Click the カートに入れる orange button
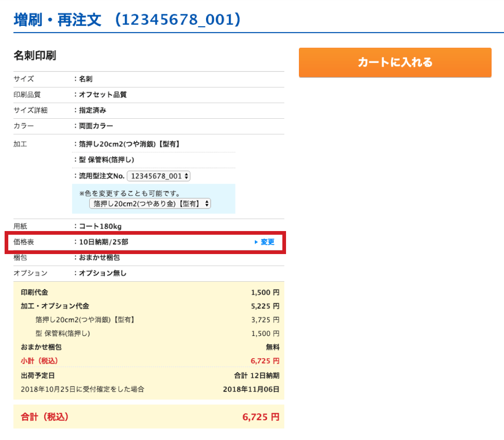The width and height of the screenshot is (504, 440). click(x=395, y=63)
